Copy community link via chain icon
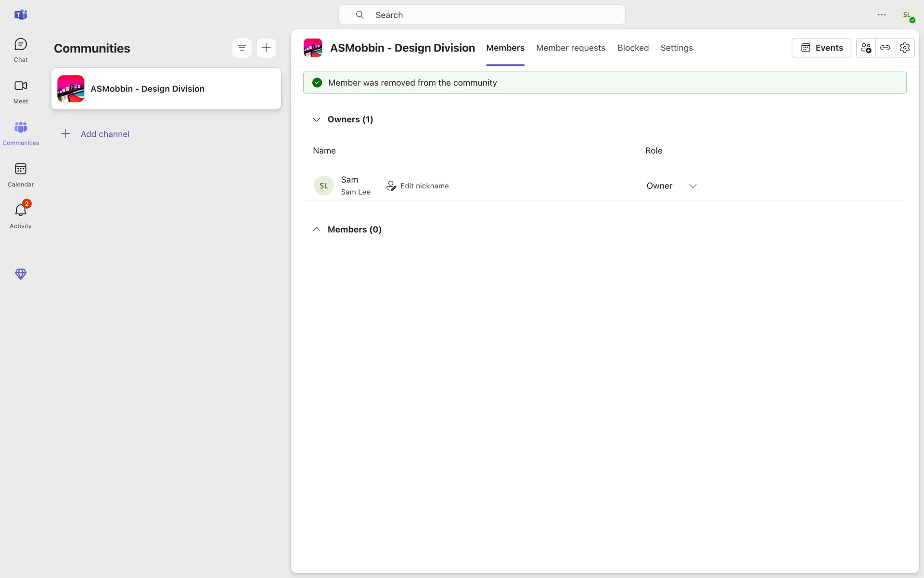The height and width of the screenshot is (578, 924). 885,48
